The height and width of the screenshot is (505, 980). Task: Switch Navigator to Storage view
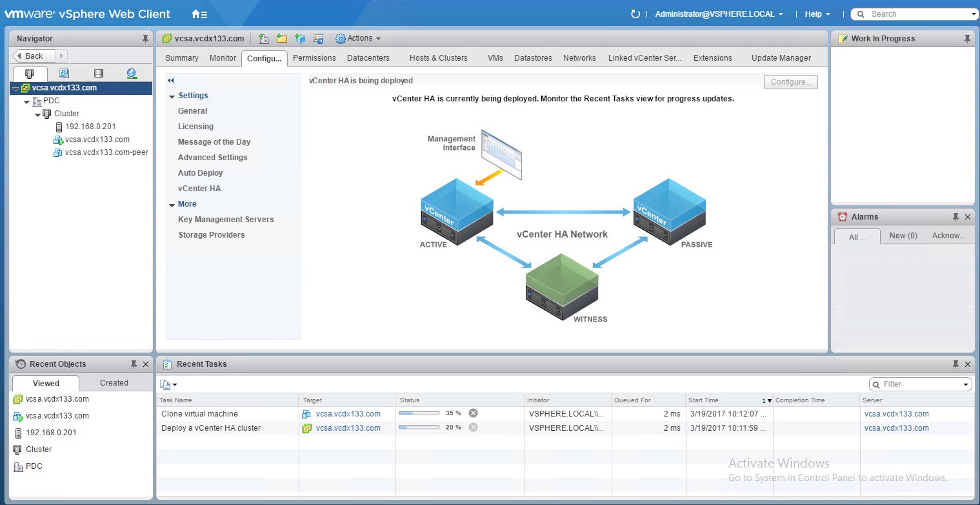pyautogui.click(x=98, y=74)
